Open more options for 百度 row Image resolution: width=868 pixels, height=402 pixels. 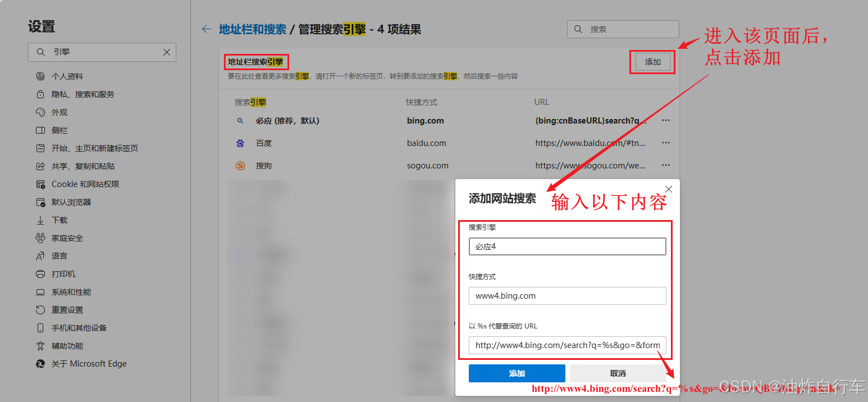pyautogui.click(x=666, y=143)
